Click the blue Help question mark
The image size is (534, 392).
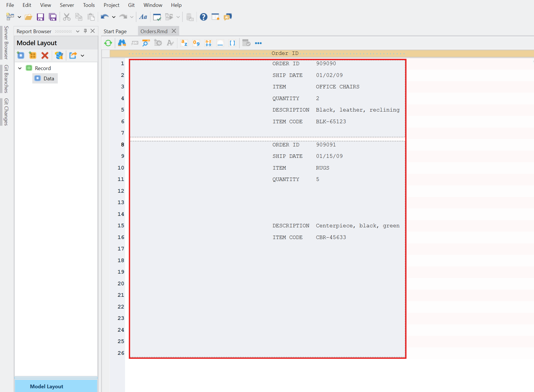(x=203, y=17)
